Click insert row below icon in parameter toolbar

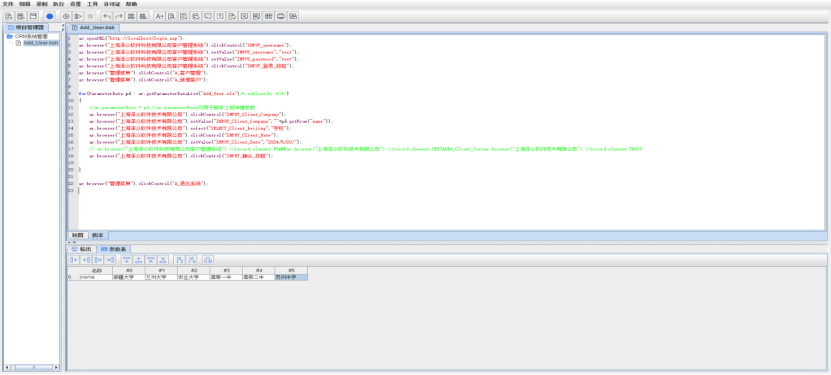click(139, 260)
